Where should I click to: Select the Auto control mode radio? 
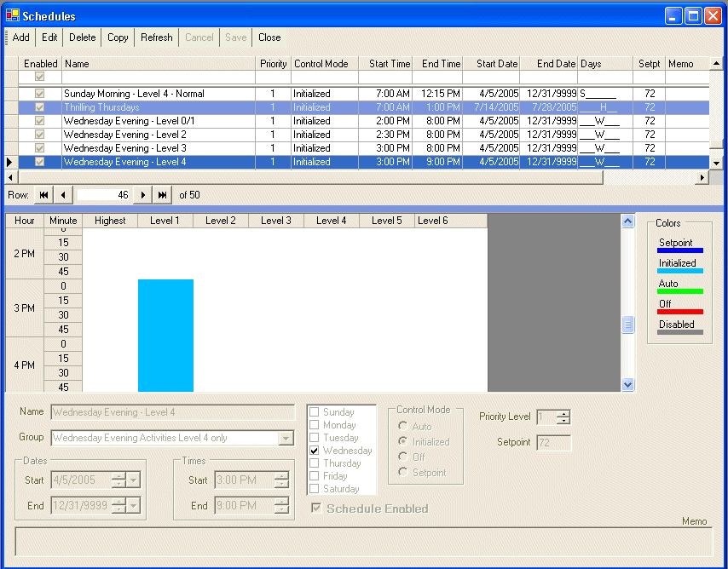[403, 426]
